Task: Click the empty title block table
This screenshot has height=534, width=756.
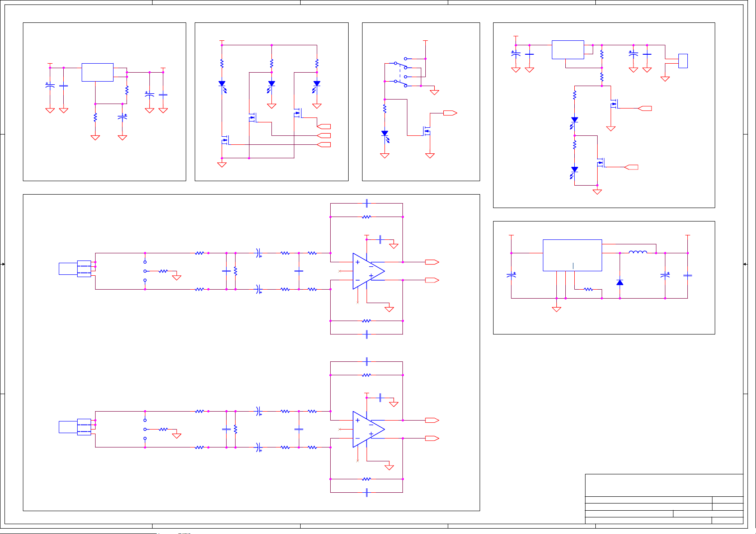Action: (x=664, y=499)
